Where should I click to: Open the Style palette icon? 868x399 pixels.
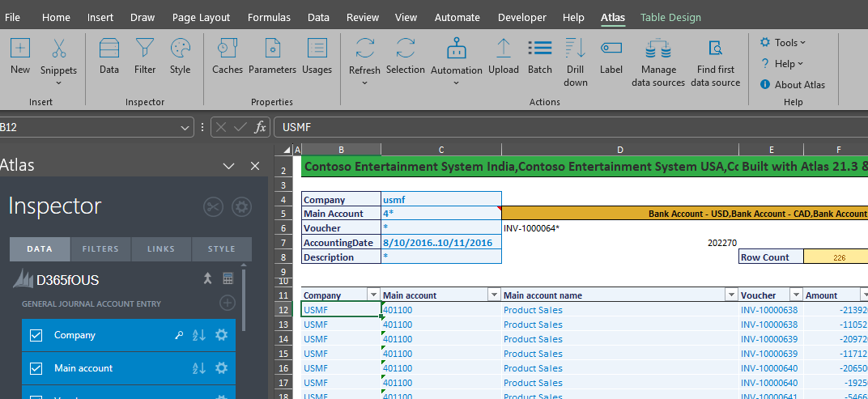coord(180,49)
